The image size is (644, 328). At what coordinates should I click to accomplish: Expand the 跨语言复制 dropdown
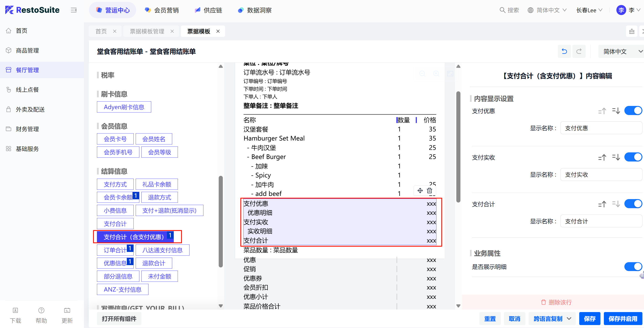pyautogui.click(x=569, y=318)
